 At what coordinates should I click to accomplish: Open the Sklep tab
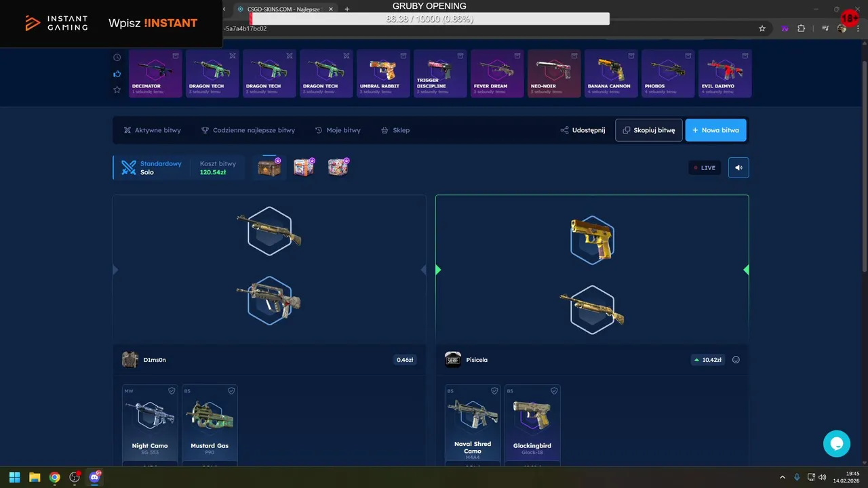[x=395, y=130]
